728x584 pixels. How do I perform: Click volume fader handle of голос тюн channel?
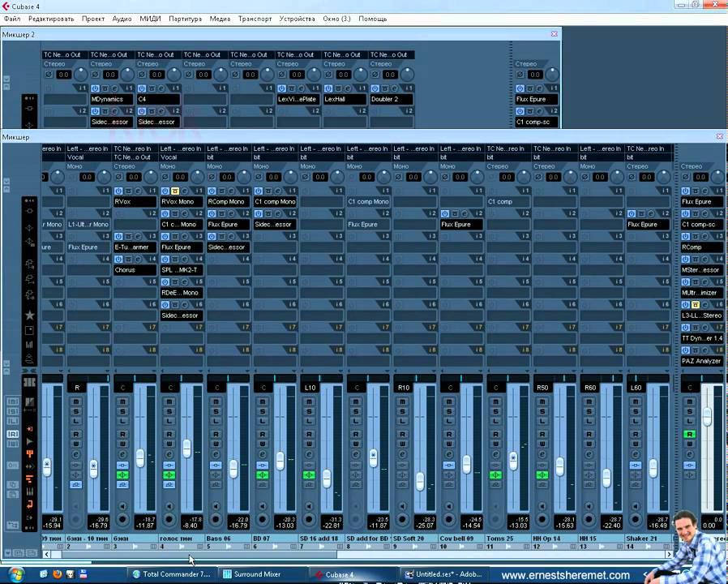(186, 449)
